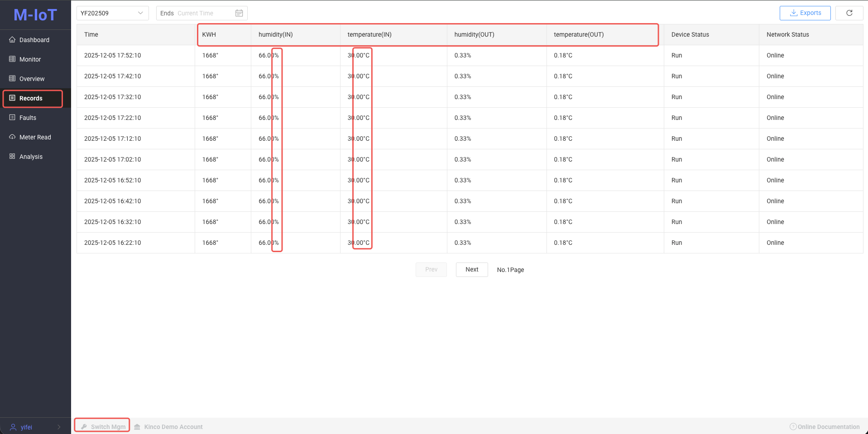This screenshot has height=434, width=868.
Task: Click the M-IoT logo
Action: (35, 15)
